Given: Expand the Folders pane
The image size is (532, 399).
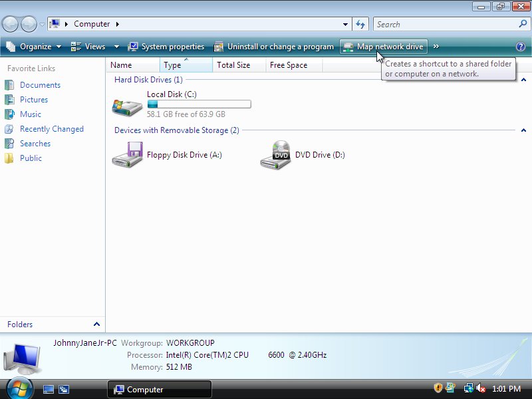Looking at the screenshot, I should pyautogui.click(x=96, y=325).
